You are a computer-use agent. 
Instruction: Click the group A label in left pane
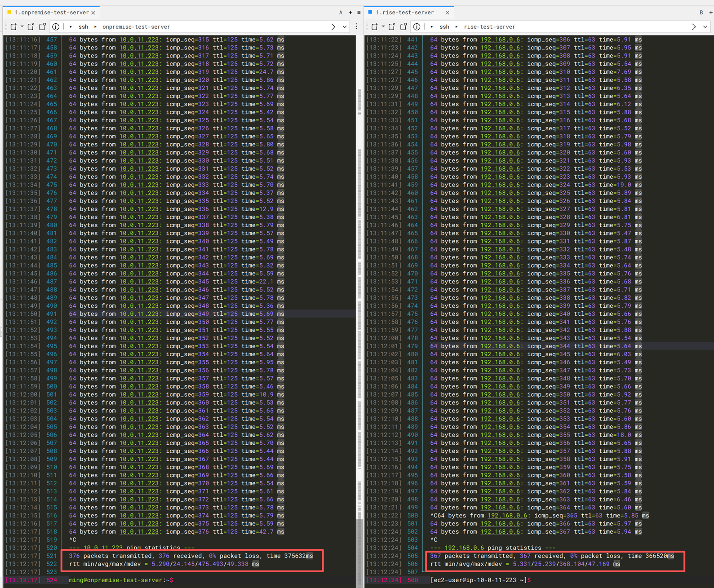point(341,13)
